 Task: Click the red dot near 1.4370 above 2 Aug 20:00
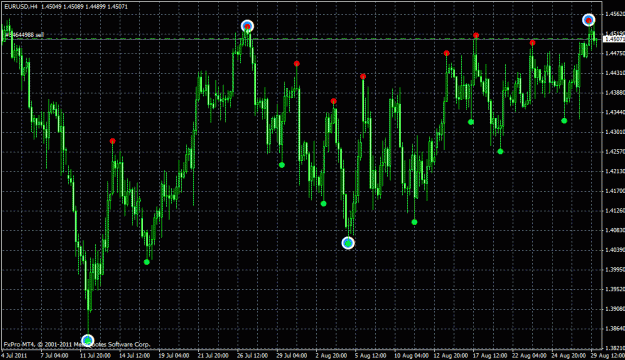click(334, 101)
